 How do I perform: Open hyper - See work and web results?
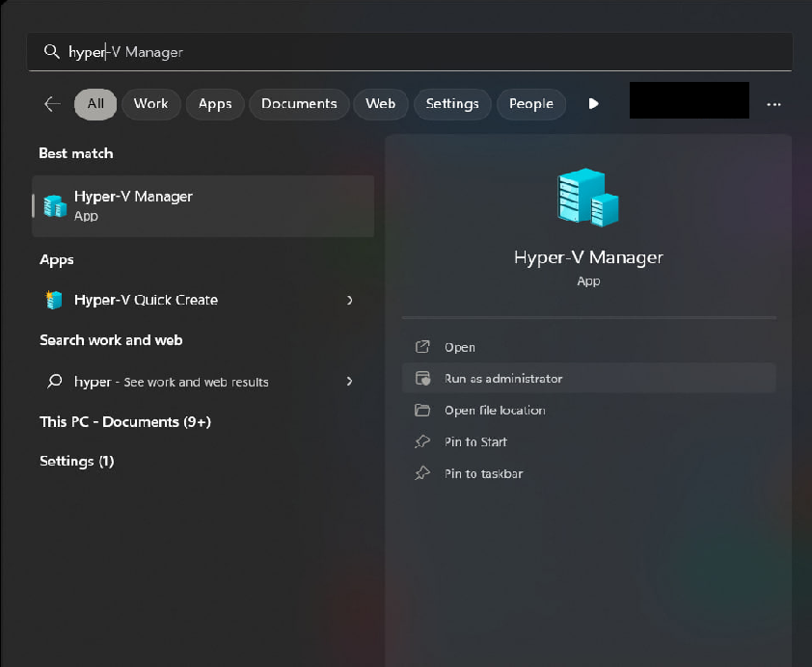tap(203, 382)
